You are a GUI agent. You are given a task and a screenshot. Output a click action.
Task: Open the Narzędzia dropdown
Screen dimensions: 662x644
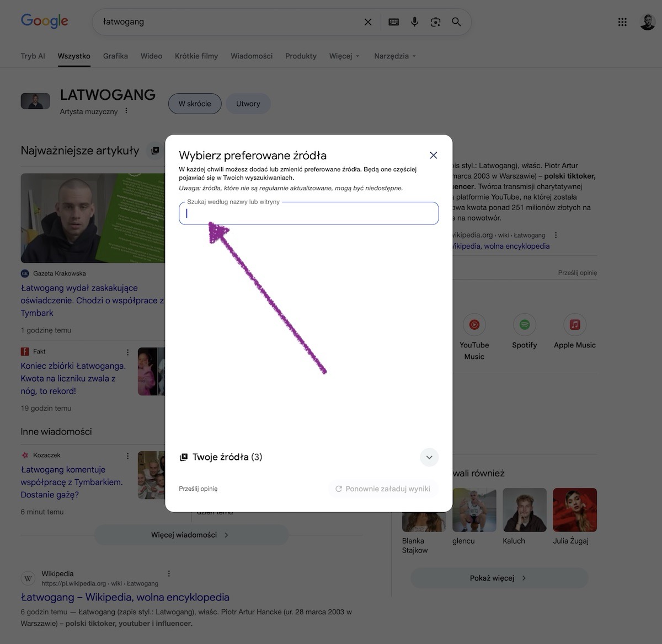pos(395,56)
